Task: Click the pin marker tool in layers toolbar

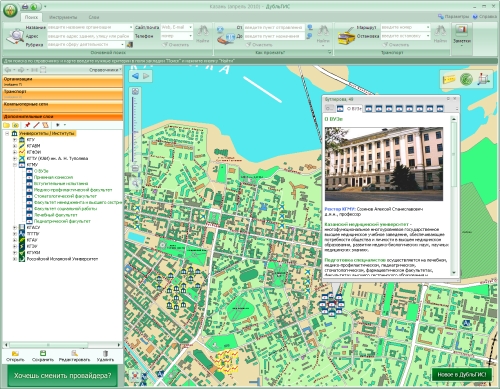Action: pyautogui.click(x=27, y=125)
